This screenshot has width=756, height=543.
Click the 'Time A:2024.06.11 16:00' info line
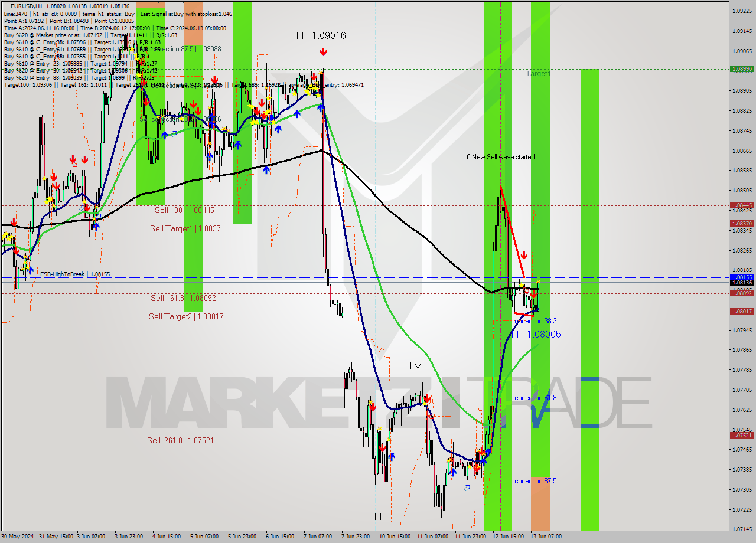point(115,28)
